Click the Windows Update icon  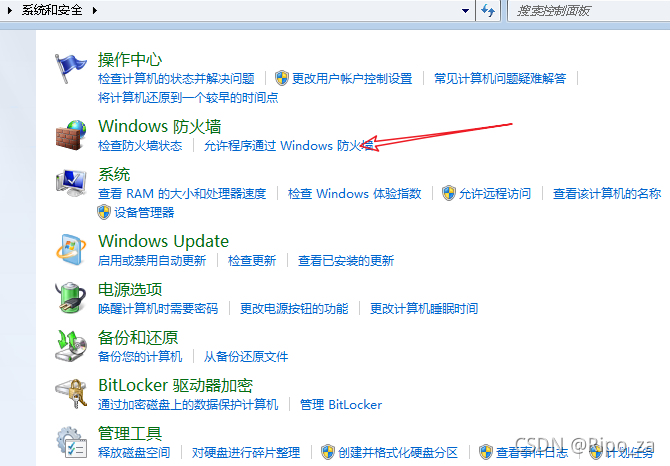[71, 249]
